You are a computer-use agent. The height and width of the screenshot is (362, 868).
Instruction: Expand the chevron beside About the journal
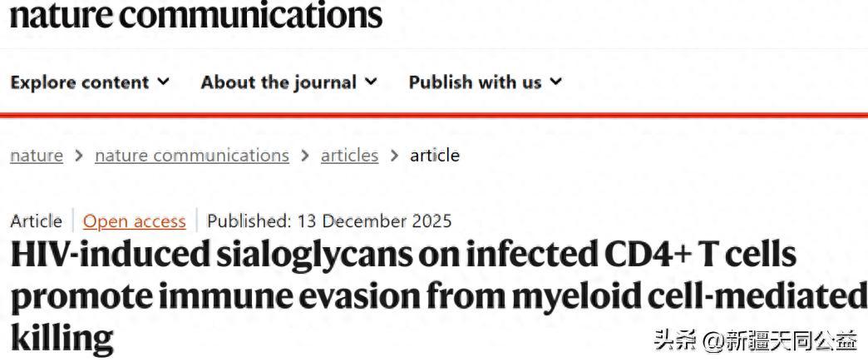coord(371,82)
